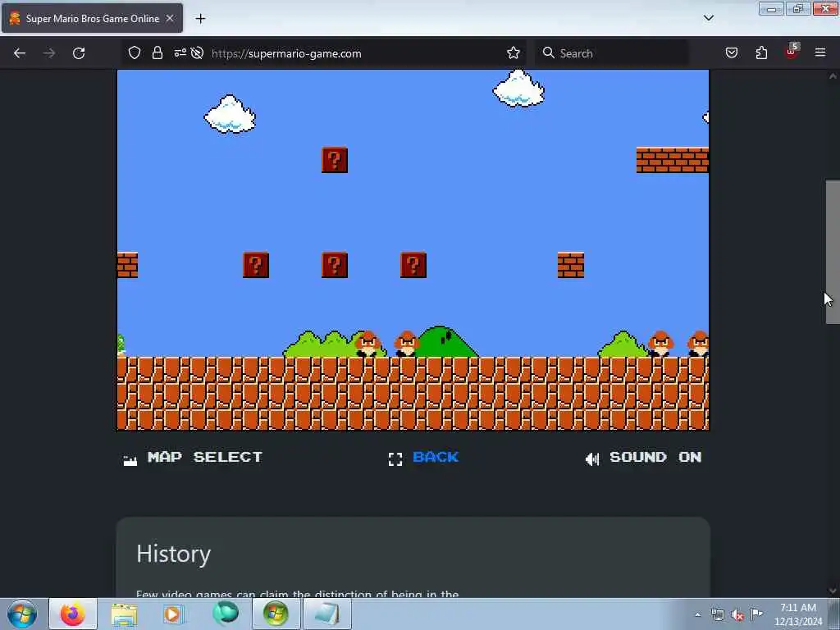This screenshot has width=840, height=630.
Task: Toggle SOUND ON setting
Action: pos(655,457)
